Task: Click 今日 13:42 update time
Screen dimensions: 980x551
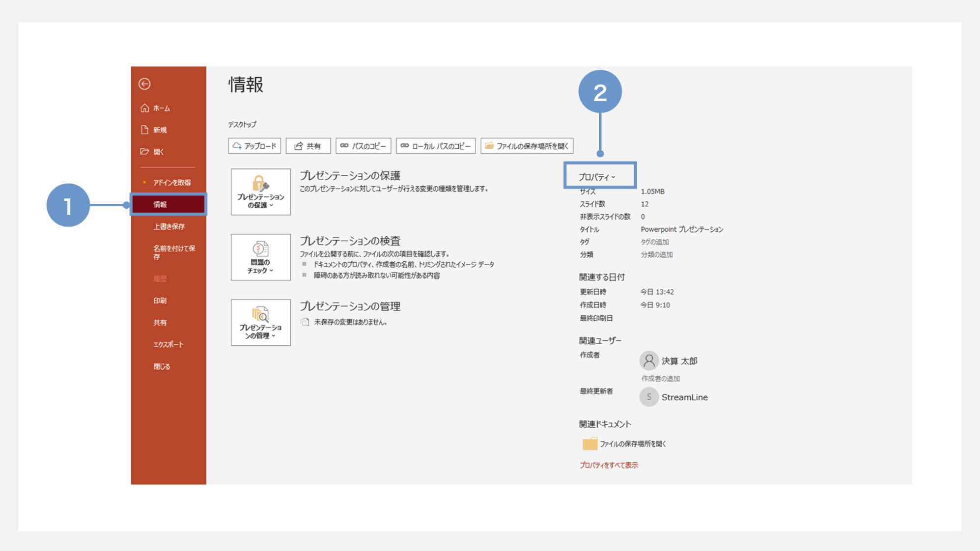Action: 657,292
